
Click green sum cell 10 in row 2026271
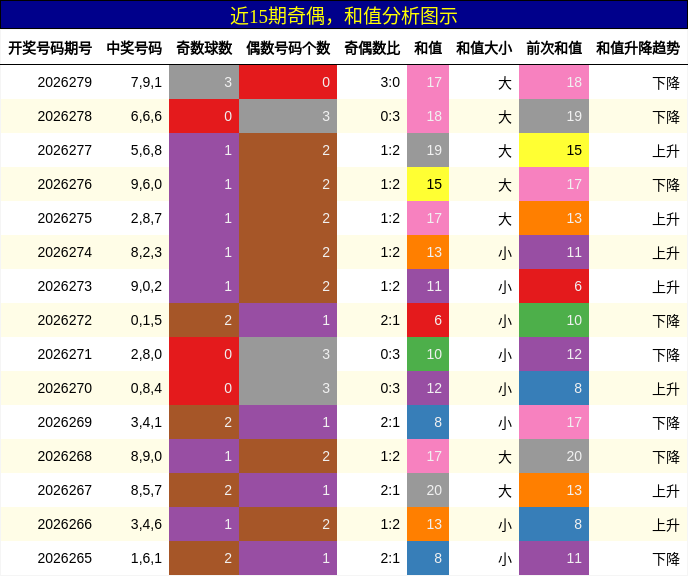[x=428, y=354]
